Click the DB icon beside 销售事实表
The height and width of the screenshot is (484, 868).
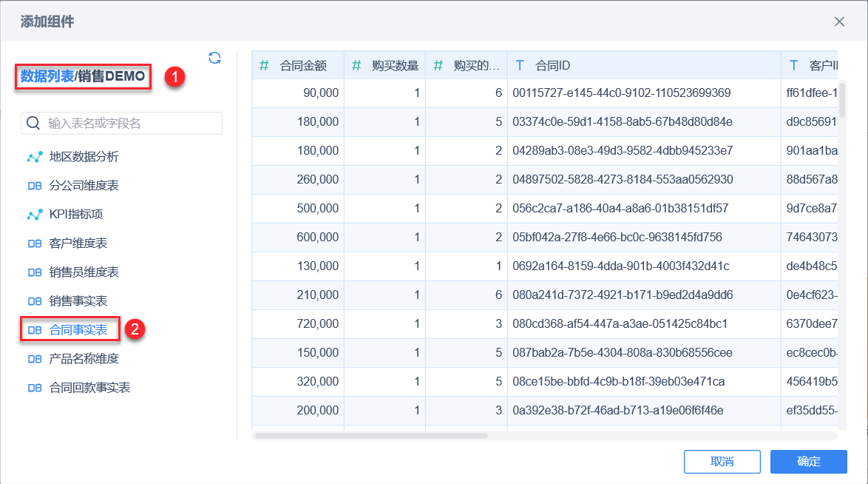(35, 301)
